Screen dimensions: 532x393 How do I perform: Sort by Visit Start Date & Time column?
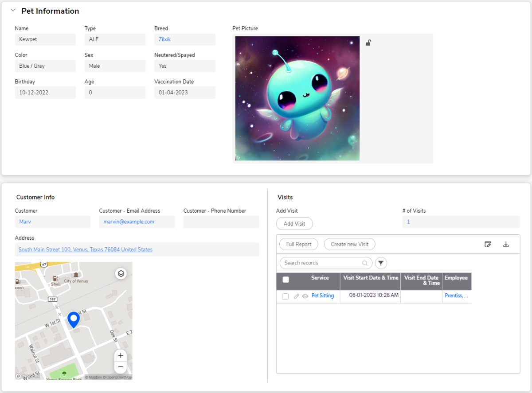(x=371, y=278)
